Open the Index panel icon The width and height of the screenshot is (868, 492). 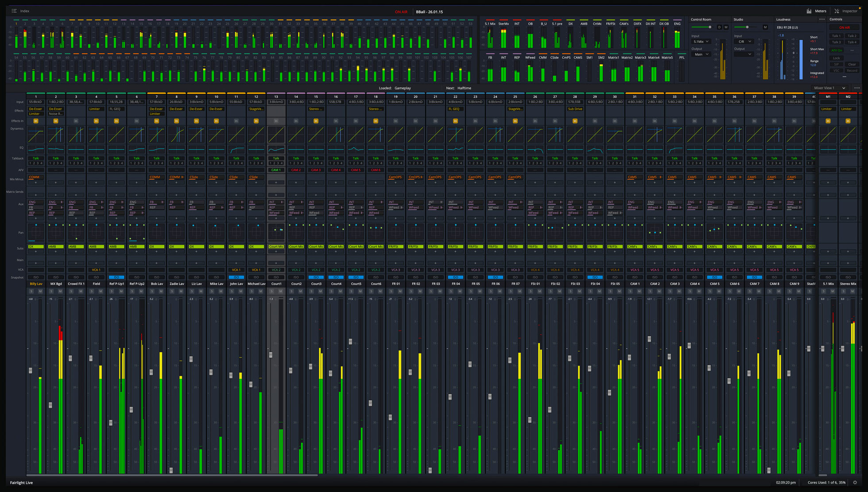point(14,11)
